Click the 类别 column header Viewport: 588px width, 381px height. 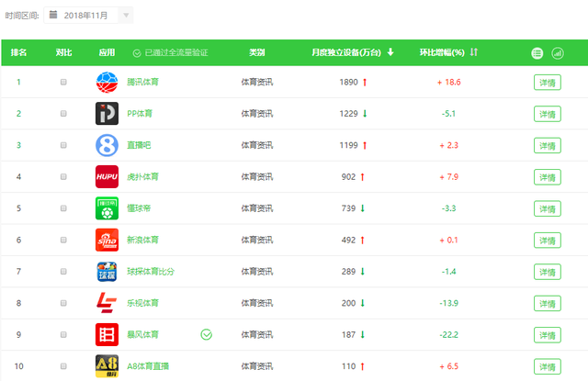(257, 52)
